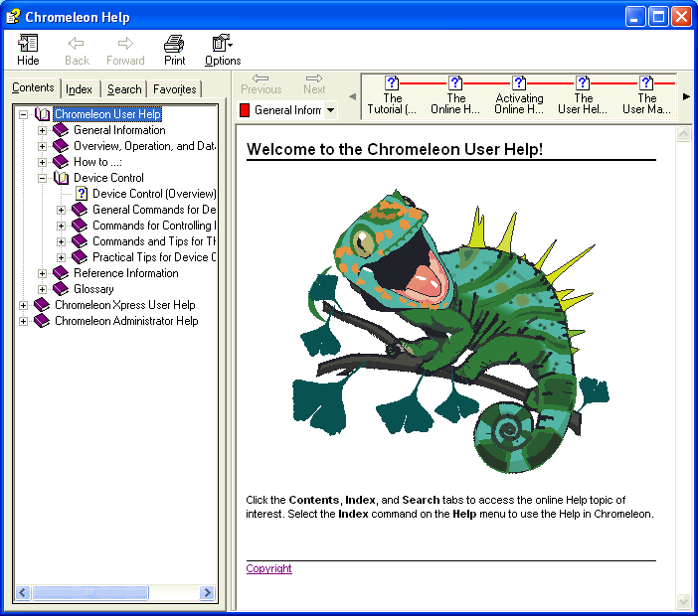Open The User Ma... topic icon
The height and width of the screenshot is (616, 698).
[x=646, y=83]
